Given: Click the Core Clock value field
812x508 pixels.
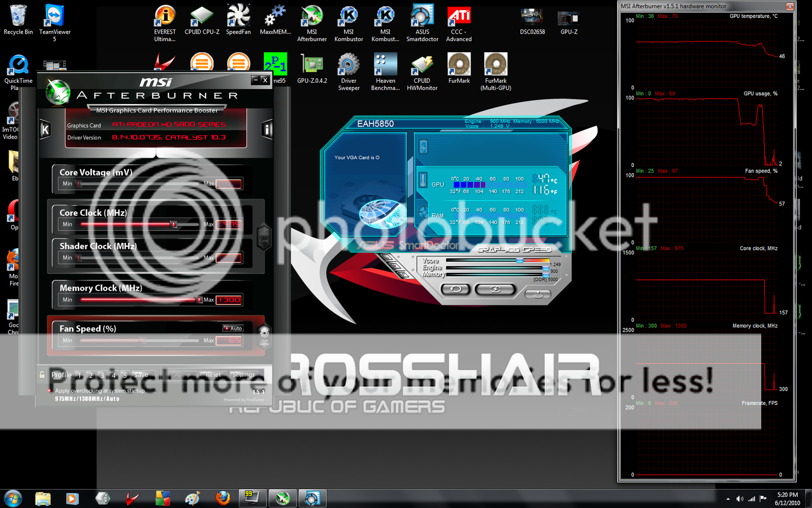Looking at the screenshot, I should pyautogui.click(x=229, y=224).
